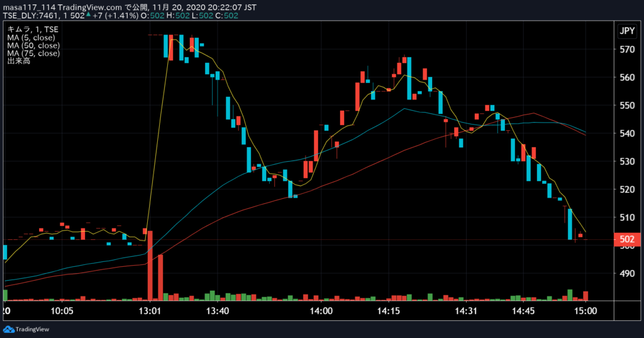Click the 10:05 time axis label
The image size is (644, 338).
coord(62,311)
